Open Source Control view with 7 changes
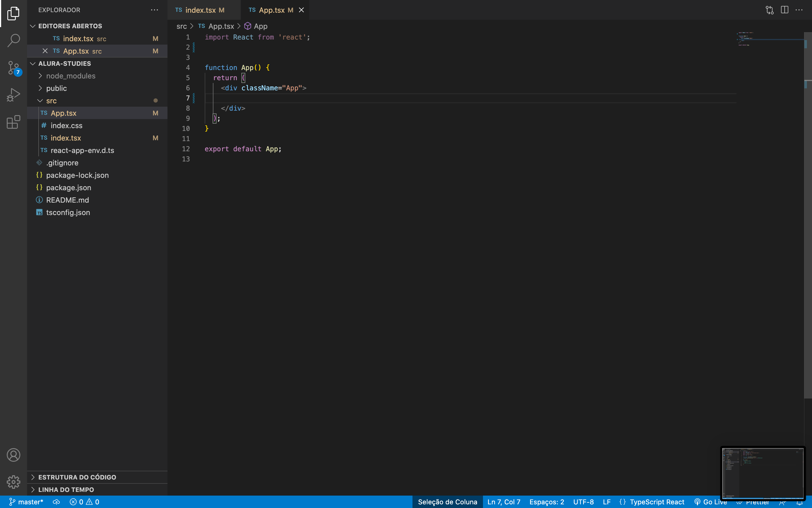 14,68
